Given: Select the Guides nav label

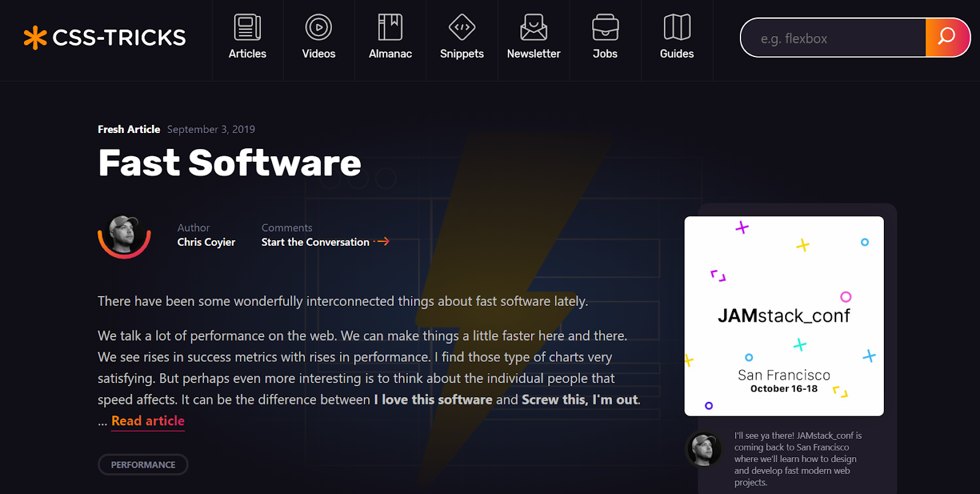Looking at the screenshot, I should [677, 54].
